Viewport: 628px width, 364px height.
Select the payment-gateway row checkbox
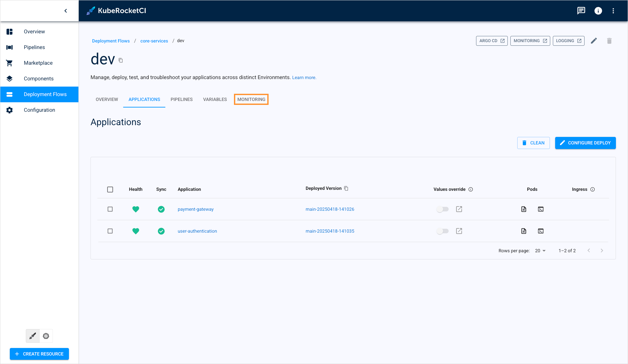point(110,209)
